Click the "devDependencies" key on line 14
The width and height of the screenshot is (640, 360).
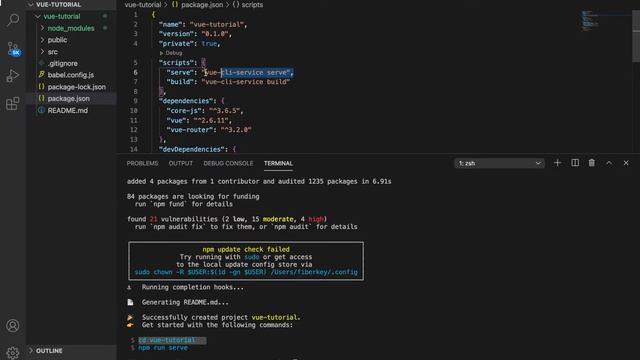point(192,149)
